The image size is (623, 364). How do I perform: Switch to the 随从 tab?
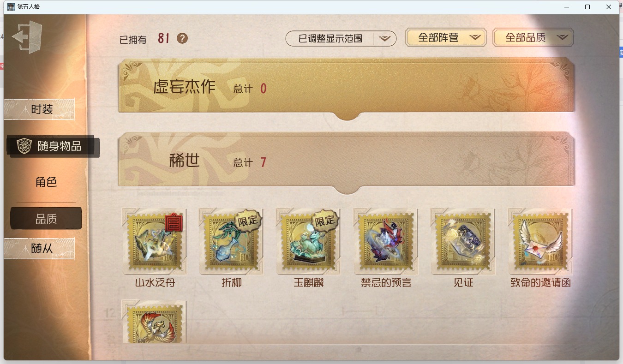pyautogui.click(x=39, y=249)
